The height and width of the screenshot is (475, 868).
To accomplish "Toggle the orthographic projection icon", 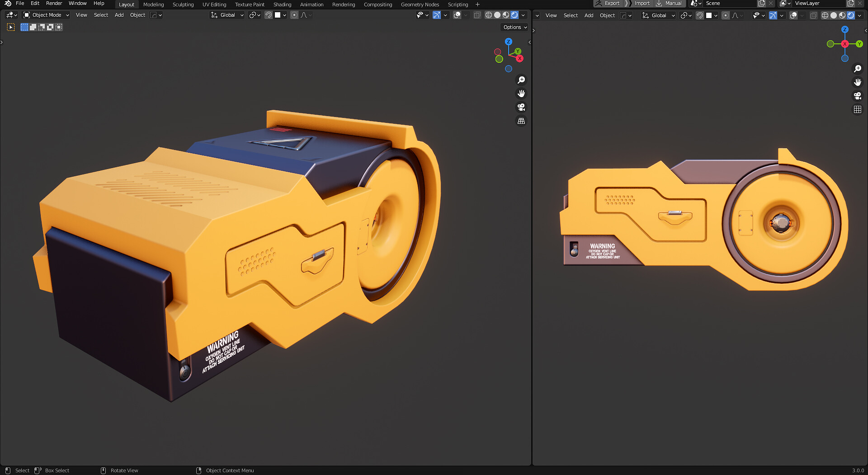I will [521, 121].
